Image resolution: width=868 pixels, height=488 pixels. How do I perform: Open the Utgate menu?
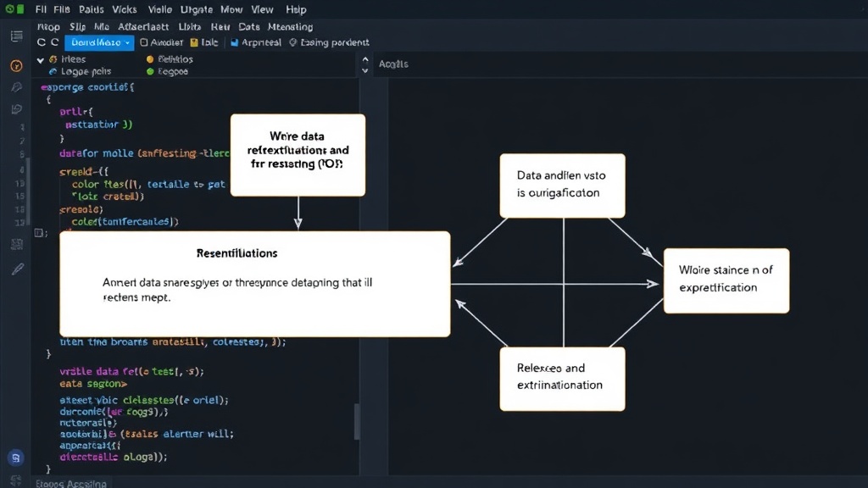tap(197, 9)
